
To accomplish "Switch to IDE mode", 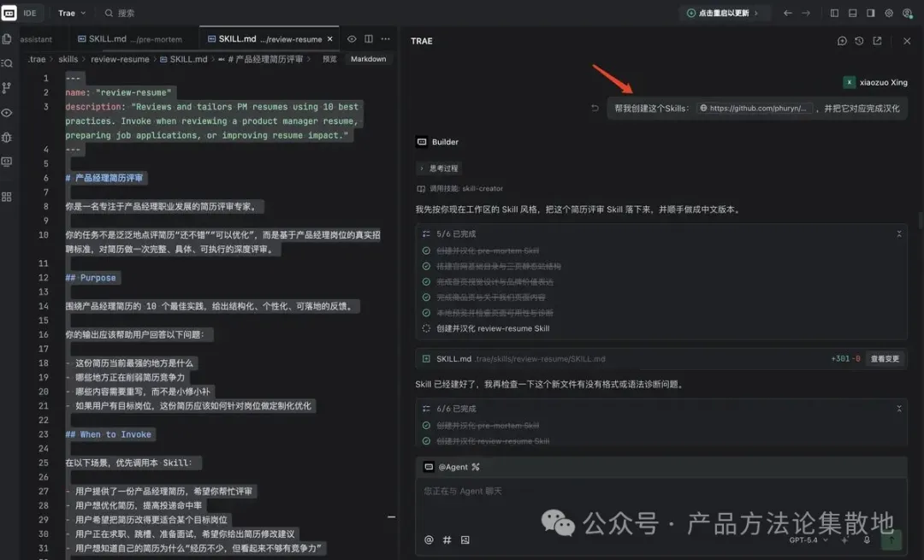I will (29, 12).
